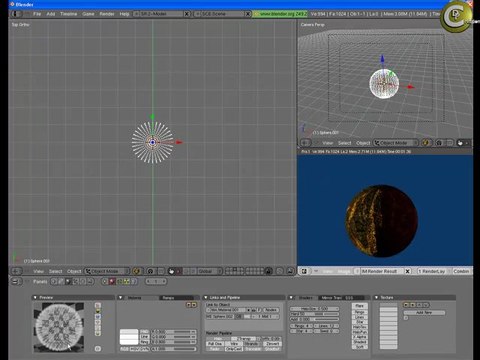
Task: Select the Editing context icon
Action: tap(83, 282)
